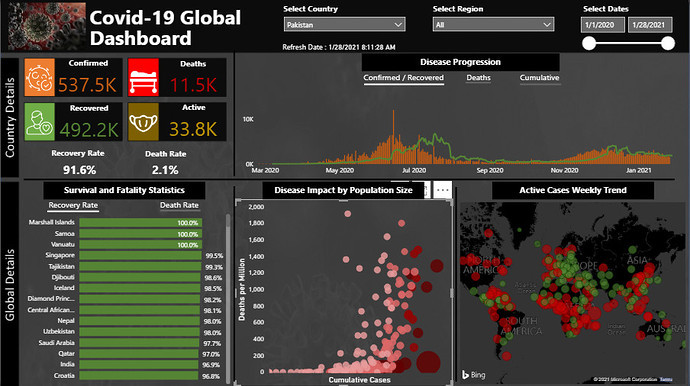690x386 pixels.
Task: Open the Select Region dropdown
Action: pos(493,25)
